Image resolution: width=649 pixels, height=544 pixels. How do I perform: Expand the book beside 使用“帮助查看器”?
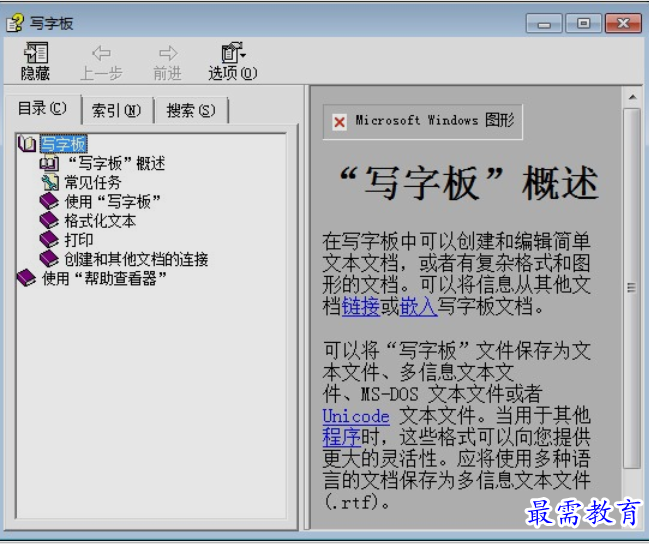[27, 278]
